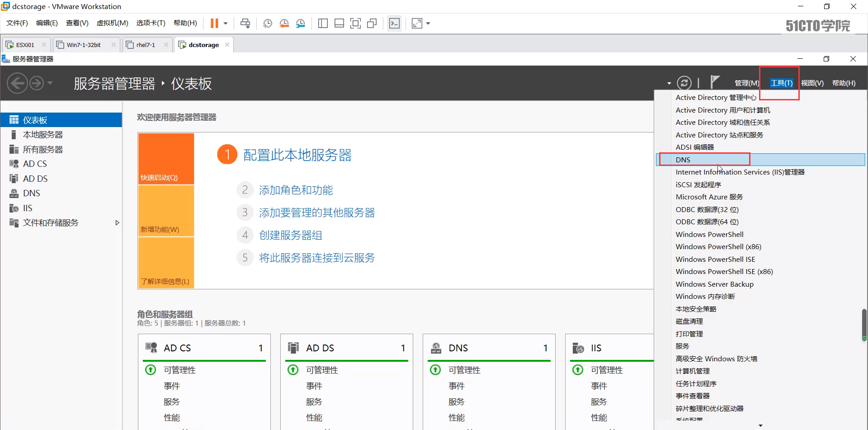Open the 管理(M) menu in Server Manager

coord(747,83)
